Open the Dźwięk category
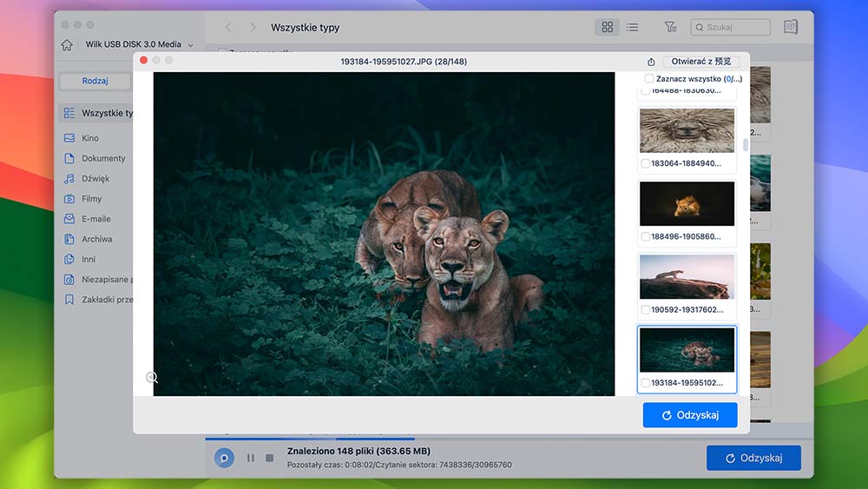Viewport: 868px width, 489px height. click(95, 178)
